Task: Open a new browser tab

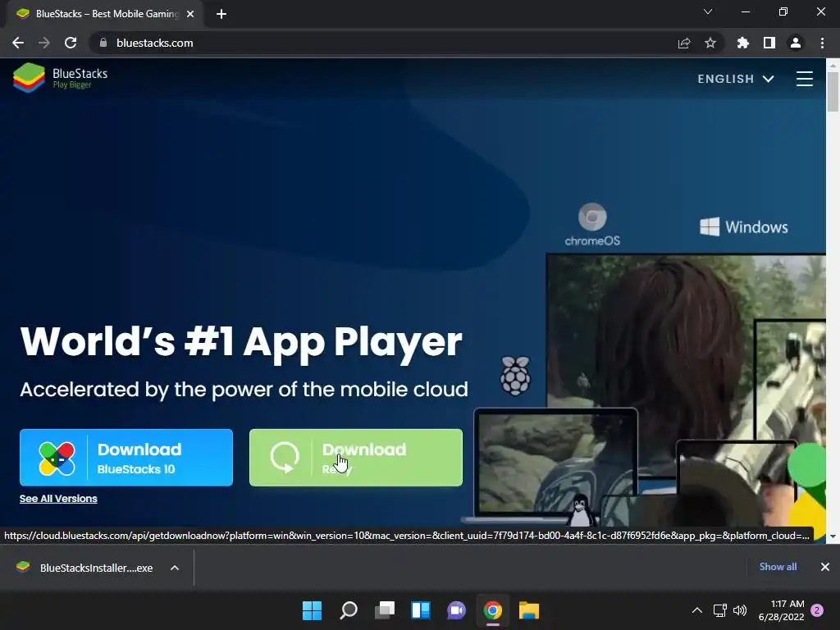Action: click(221, 14)
